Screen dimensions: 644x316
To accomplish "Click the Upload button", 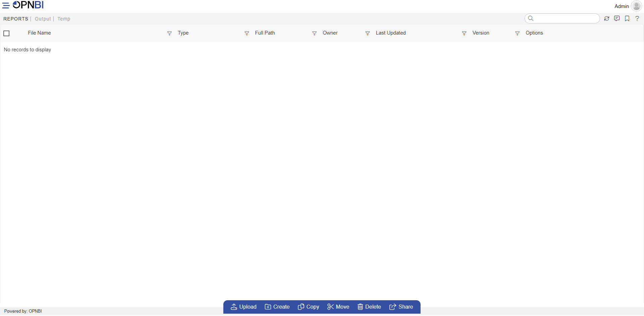I will [244, 307].
